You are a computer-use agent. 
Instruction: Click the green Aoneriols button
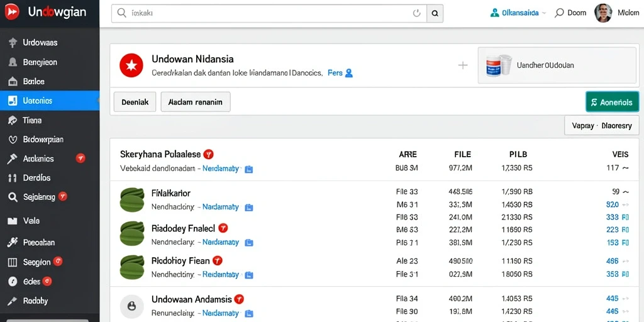click(x=612, y=102)
